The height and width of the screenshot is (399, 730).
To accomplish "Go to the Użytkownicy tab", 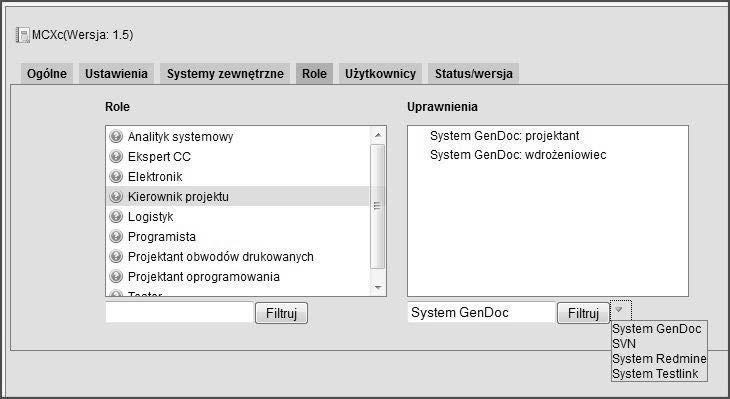I will point(380,74).
